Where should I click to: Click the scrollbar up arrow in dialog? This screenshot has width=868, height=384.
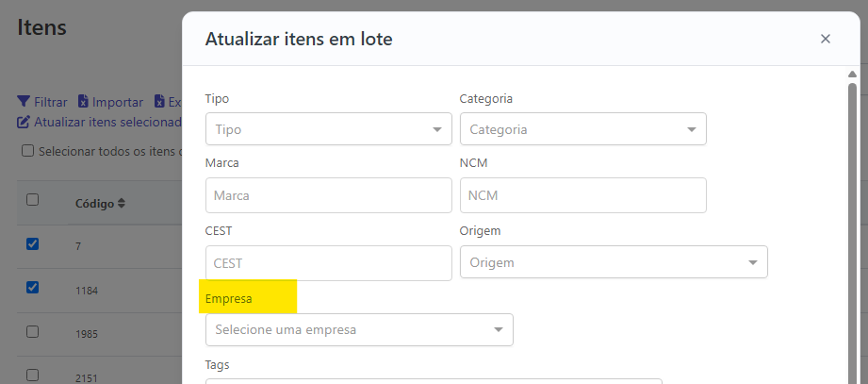pos(853,75)
